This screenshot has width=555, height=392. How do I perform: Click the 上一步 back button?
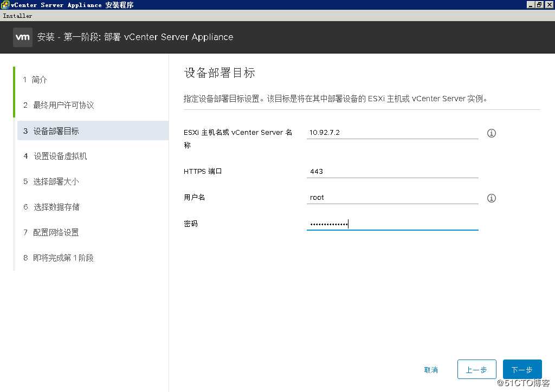pos(476,369)
